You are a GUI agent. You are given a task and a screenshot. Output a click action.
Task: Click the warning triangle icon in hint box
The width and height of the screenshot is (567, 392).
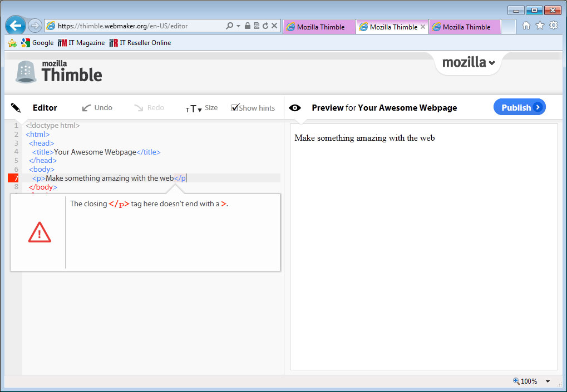(x=40, y=232)
